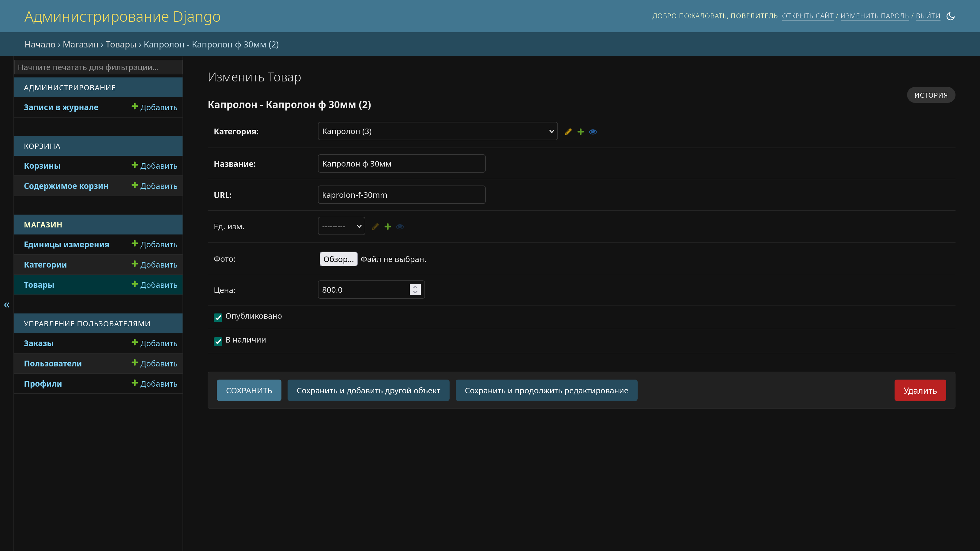The width and height of the screenshot is (980, 551).
Task: Click ИЗМЕНИТЬ ПАРОЛЬ link
Action: click(875, 16)
